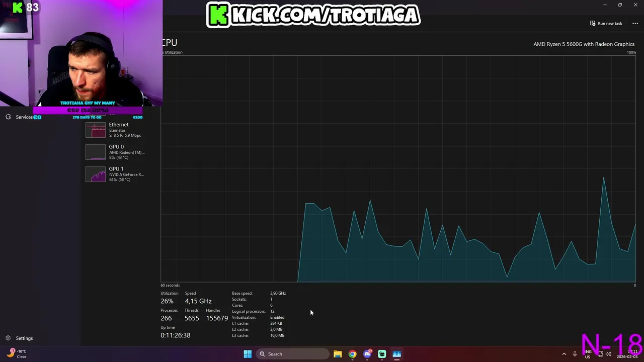Click the Run new task button
Screen dimensions: 644x362
(606, 24)
